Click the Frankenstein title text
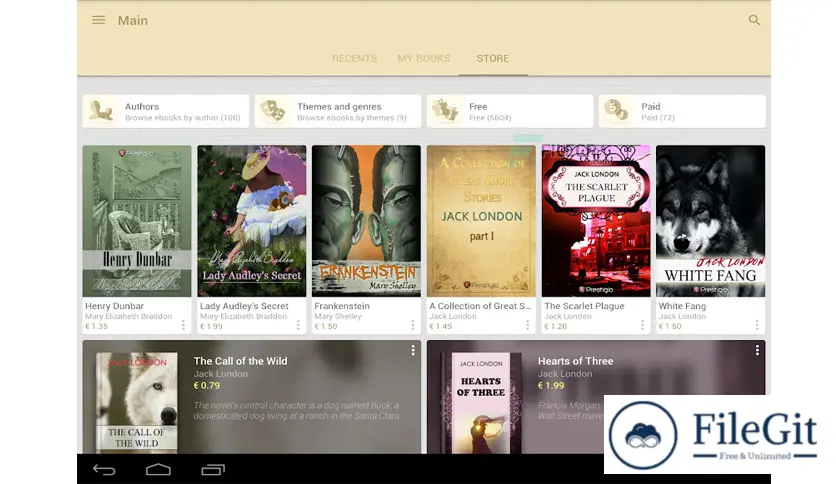 [x=342, y=306]
